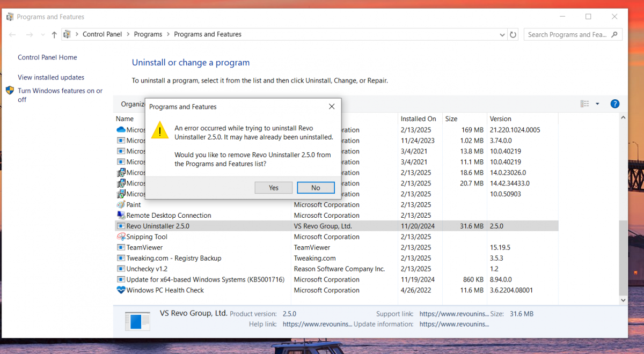Expand the chevron after Programs breadcrumb
Viewport: 644px width, 354px height.
click(x=168, y=34)
